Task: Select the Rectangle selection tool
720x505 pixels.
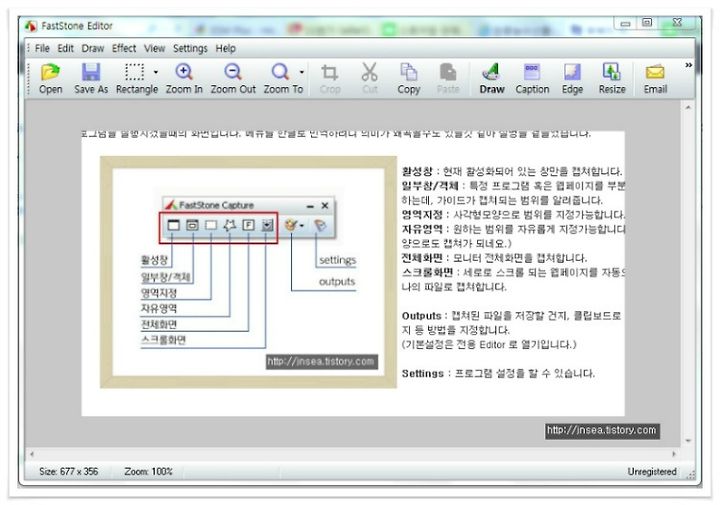Action: [x=134, y=79]
